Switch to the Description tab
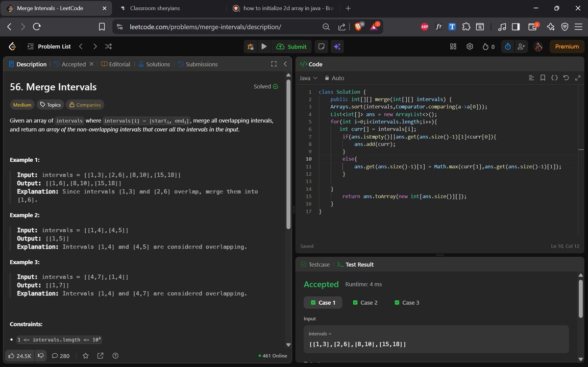588x367 pixels. 27,64
